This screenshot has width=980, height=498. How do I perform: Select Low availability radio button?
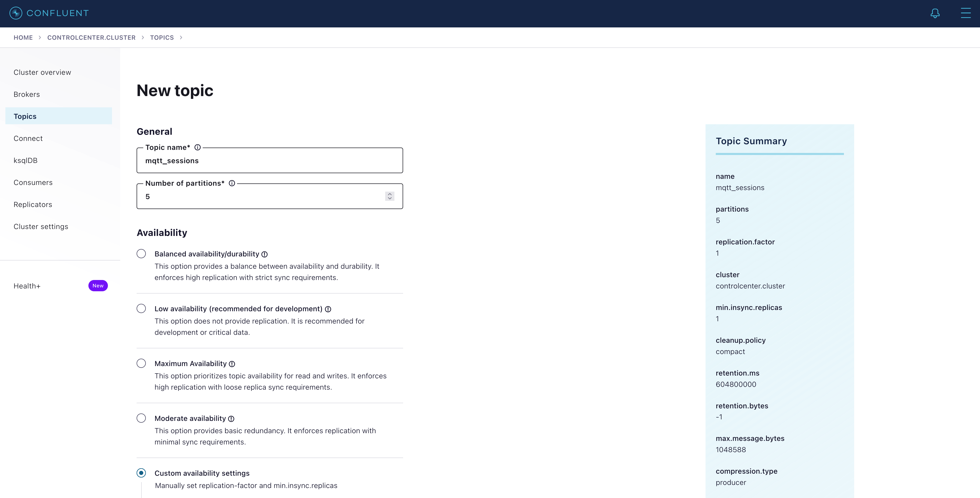click(x=141, y=308)
